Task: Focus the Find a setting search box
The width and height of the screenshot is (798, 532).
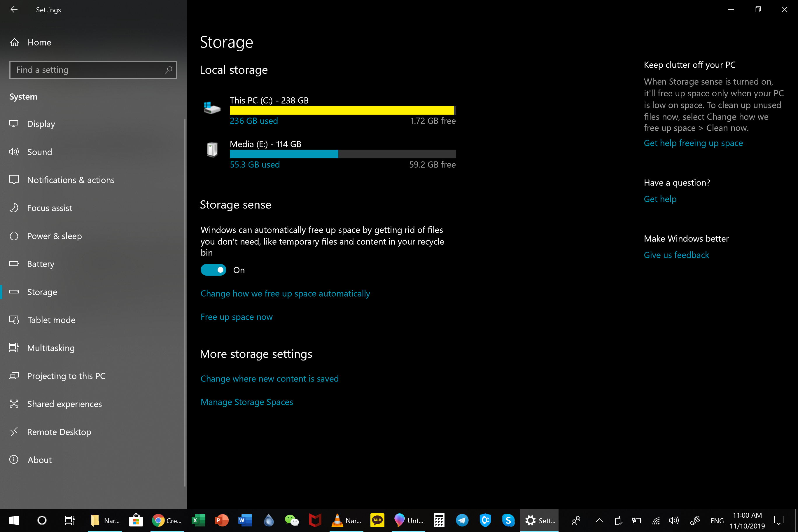Action: click(x=93, y=70)
